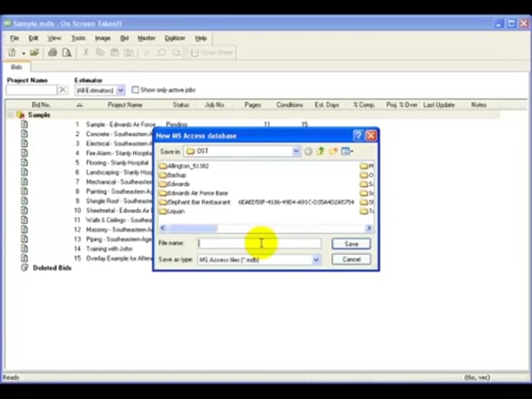Click the Paste clipboard toolbar icon
Screen dimensions: 532x399
[x=115, y=53]
